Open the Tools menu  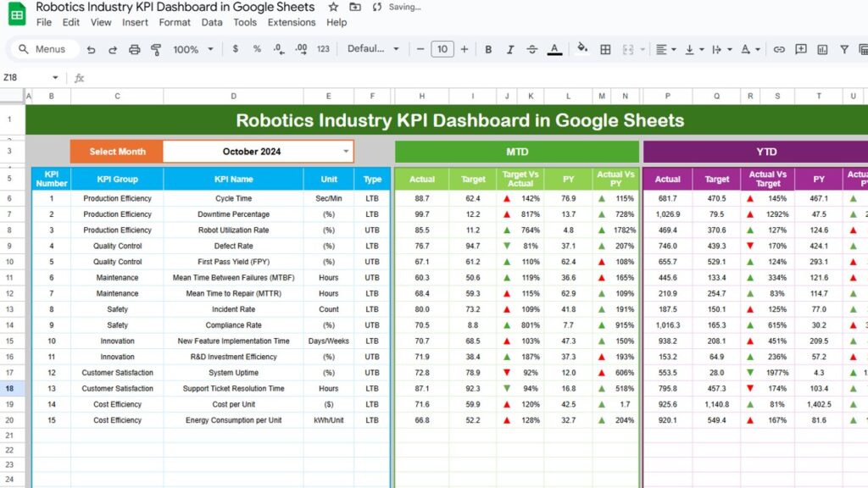point(245,22)
